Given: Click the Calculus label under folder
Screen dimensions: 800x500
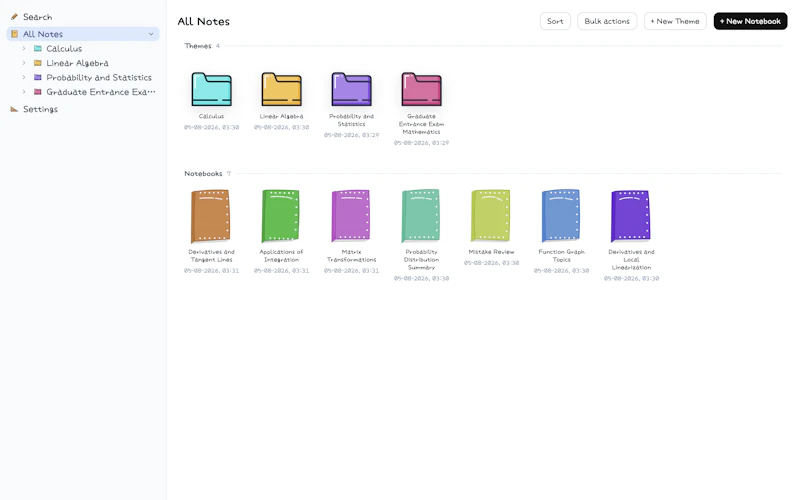Looking at the screenshot, I should [x=211, y=116].
